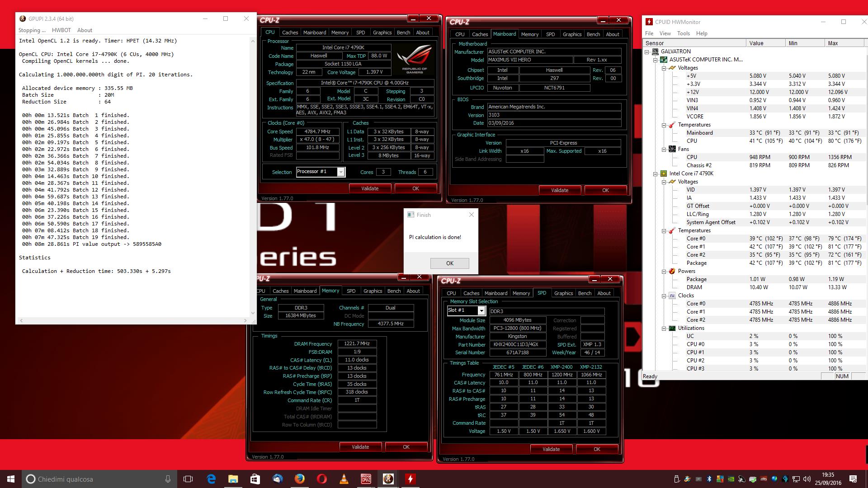Click Validate in the SPD CPU-Z window

coord(551,449)
